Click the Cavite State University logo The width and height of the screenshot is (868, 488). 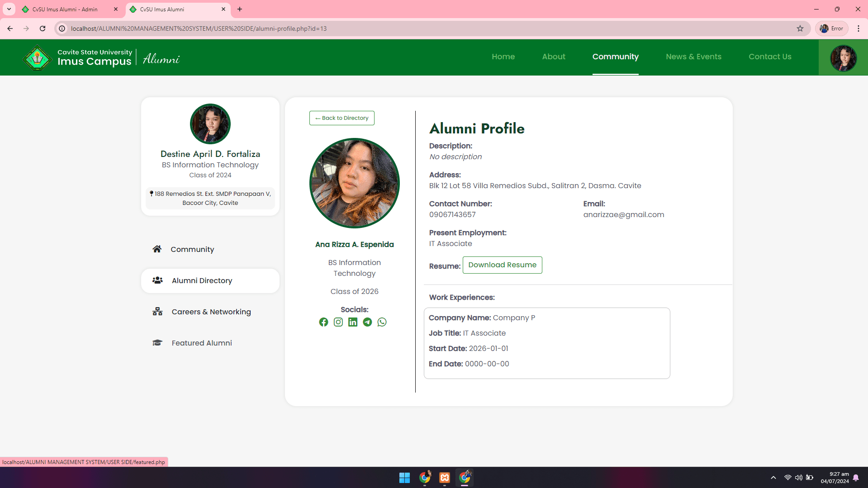click(x=37, y=57)
